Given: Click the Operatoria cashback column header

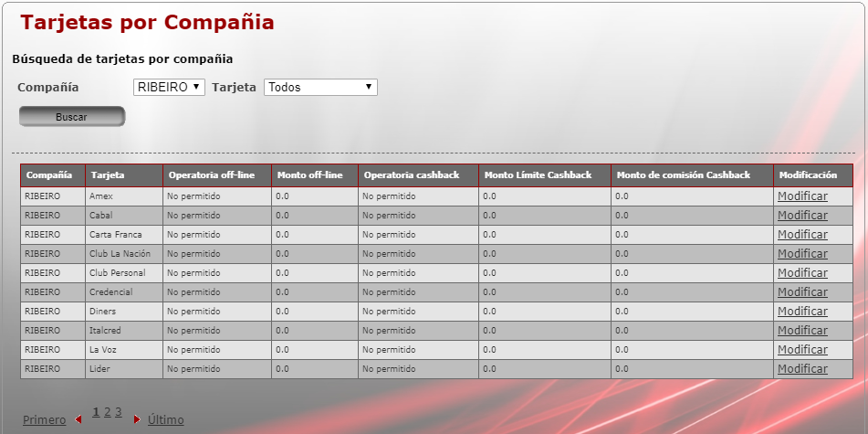Looking at the screenshot, I should (x=419, y=175).
